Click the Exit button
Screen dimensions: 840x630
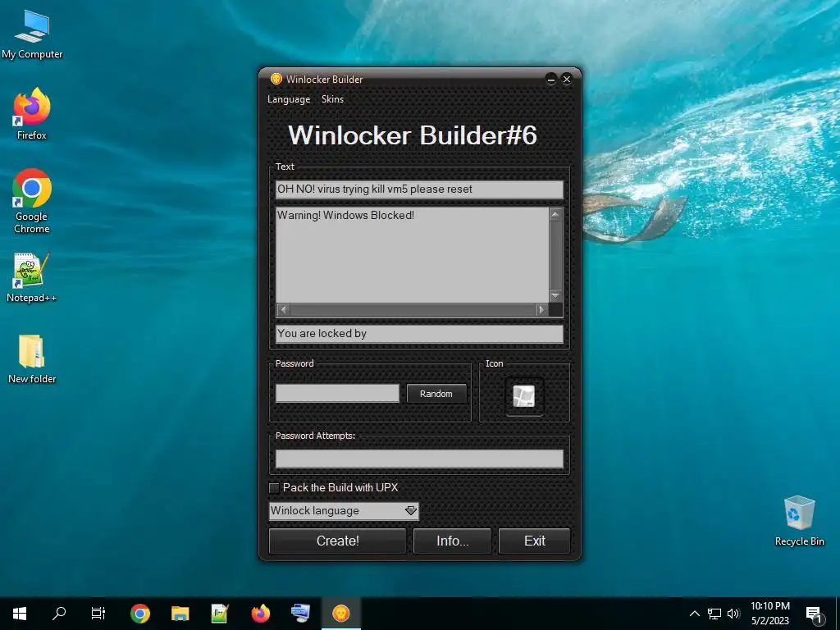[534, 541]
